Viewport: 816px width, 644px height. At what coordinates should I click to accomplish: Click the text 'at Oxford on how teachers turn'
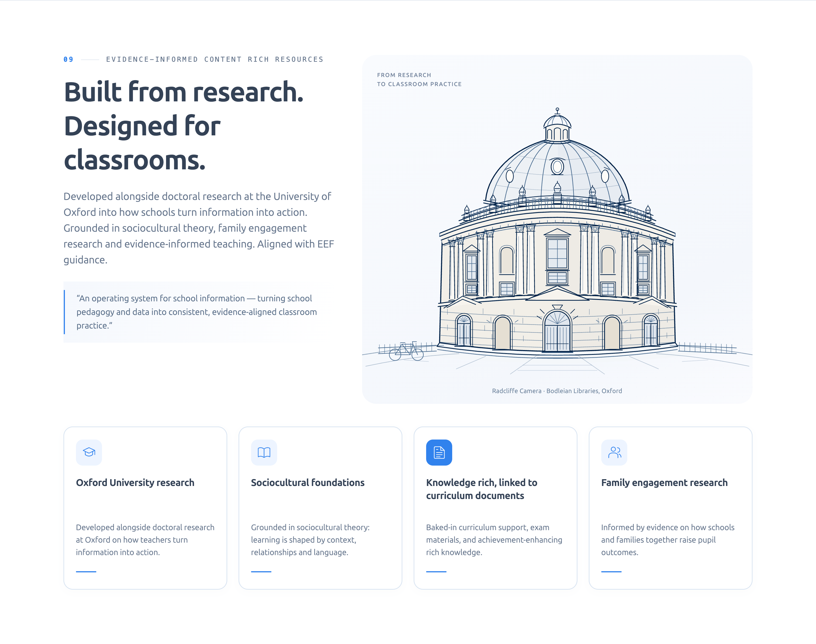[x=132, y=539]
